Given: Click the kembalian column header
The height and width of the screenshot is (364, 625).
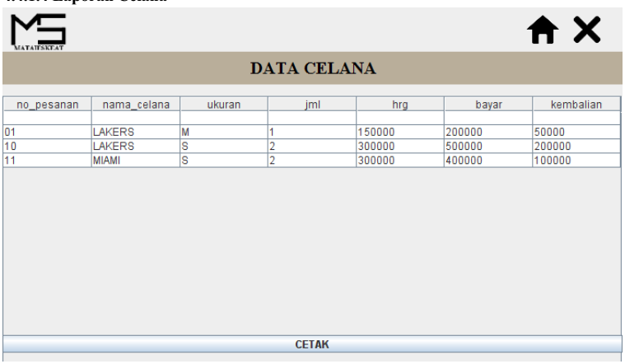Looking at the screenshot, I should (x=576, y=105).
